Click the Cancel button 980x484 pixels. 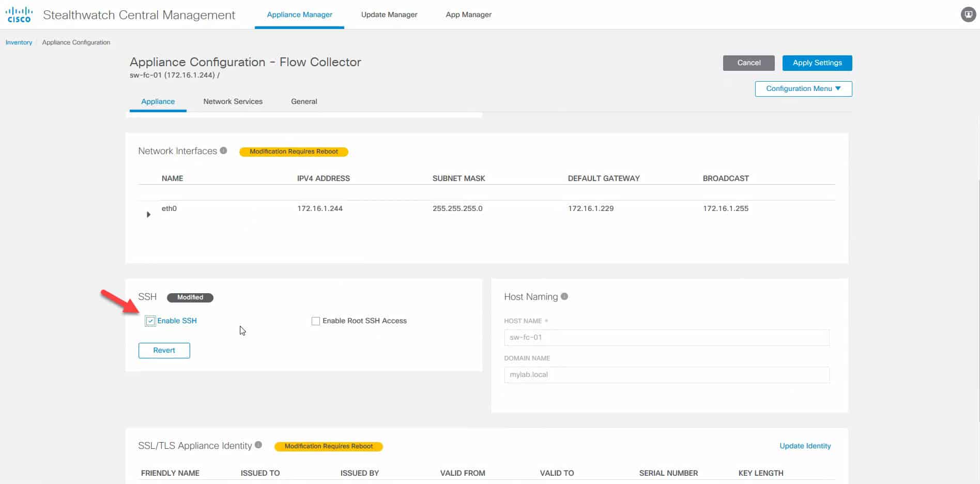(748, 63)
